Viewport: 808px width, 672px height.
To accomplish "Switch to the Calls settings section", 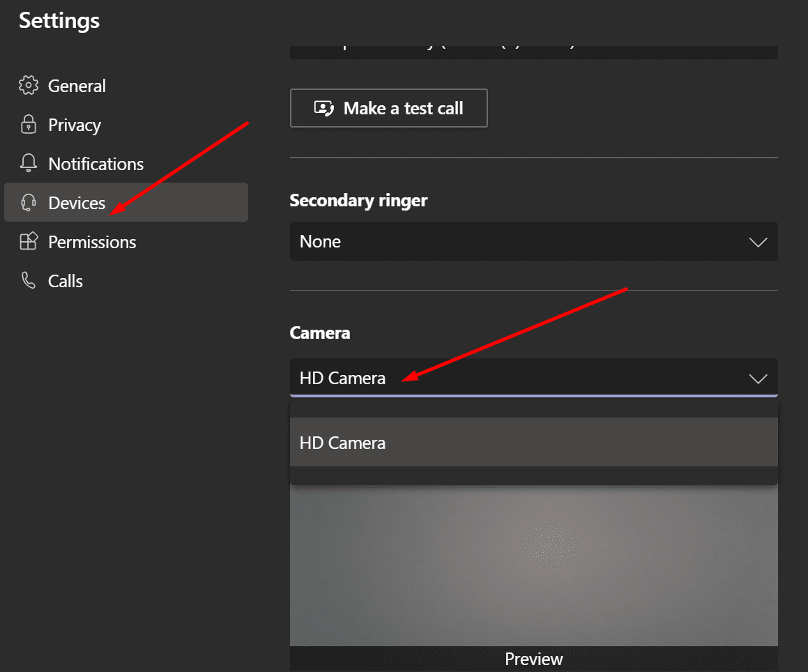I will (126, 280).
